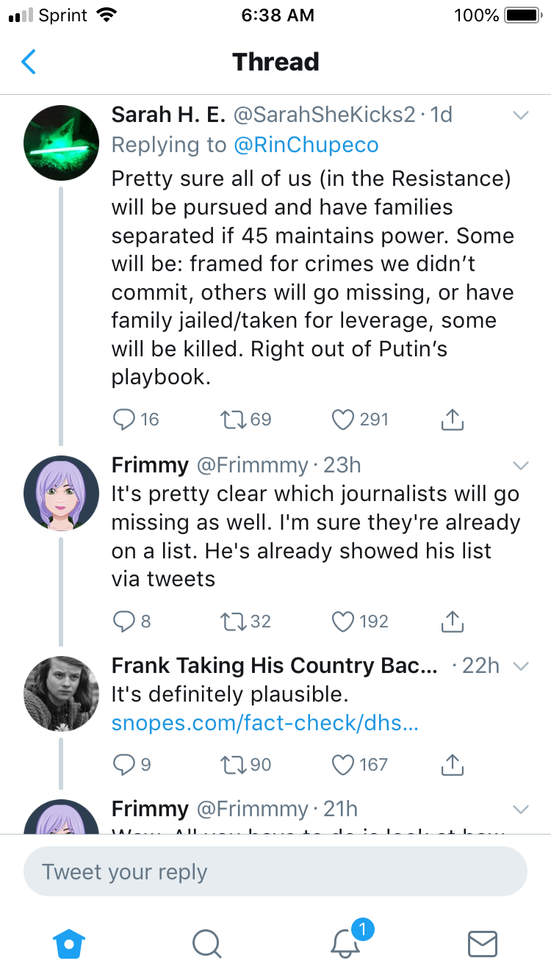This screenshot has height=980, width=551.
Task: Reply to Sarah H. E.'s tweet
Action: pos(122,419)
